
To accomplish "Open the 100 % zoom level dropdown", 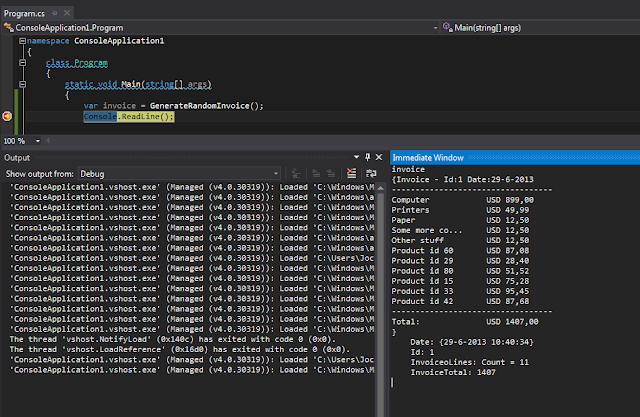I will click(x=38, y=141).
